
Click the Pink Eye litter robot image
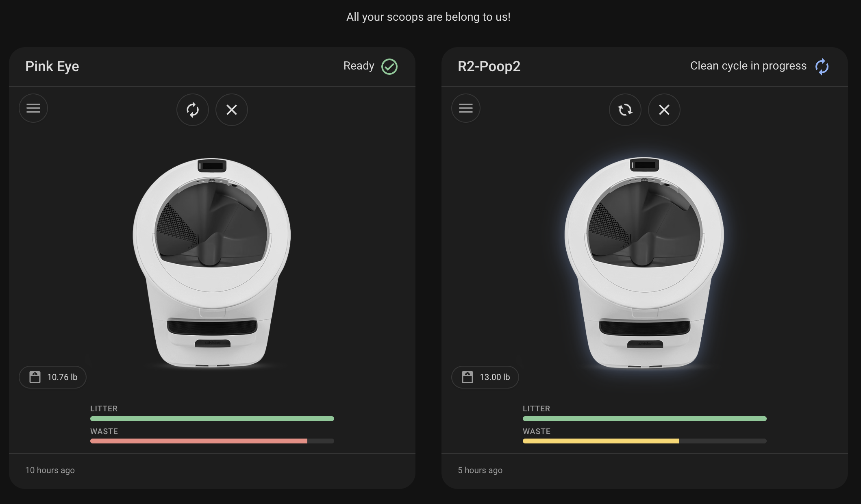pyautogui.click(x=212, y=262)
